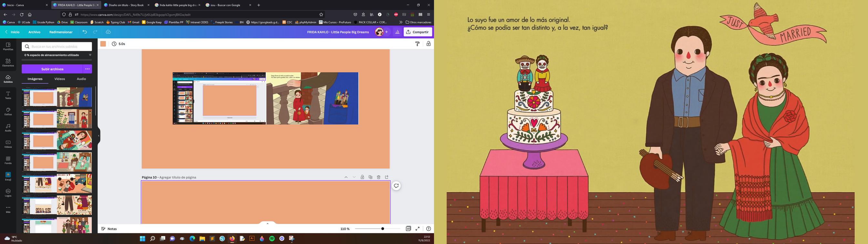This screenshot has height=244, width=868.
Task: Click the undo arrow in Canva header
Action: point(85,32)
